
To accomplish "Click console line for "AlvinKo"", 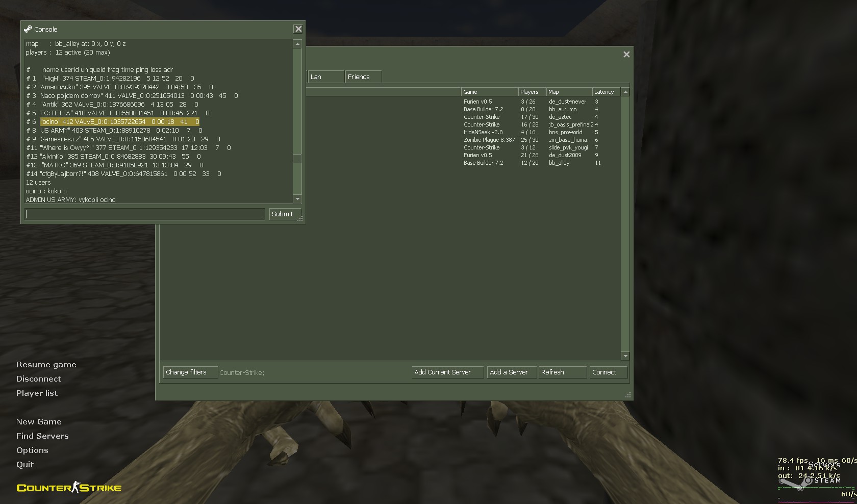I will [x=113, y=157].
